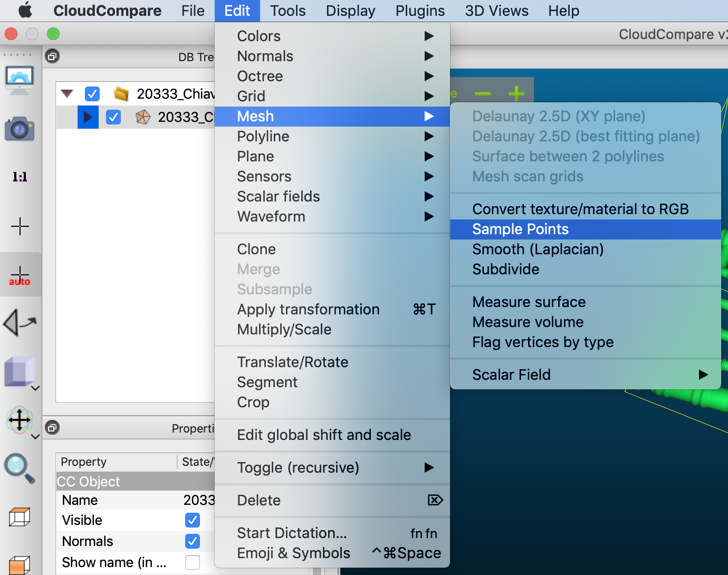Collapse the 20333_Chiav folder tree node
Image resolution: width=728 pixels, height=575 pixels.
coord(67,94)
